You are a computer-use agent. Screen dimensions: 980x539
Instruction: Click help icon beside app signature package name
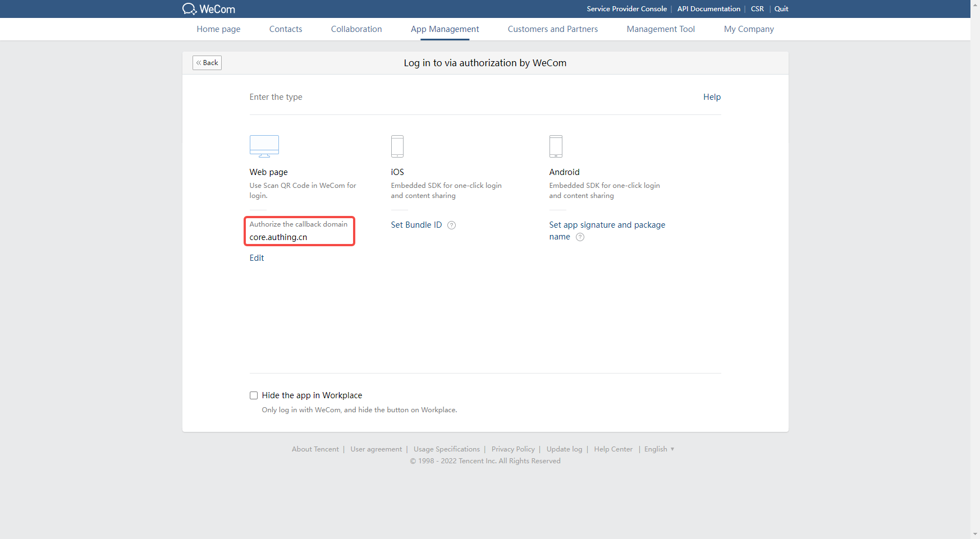[x=580, y=237]
